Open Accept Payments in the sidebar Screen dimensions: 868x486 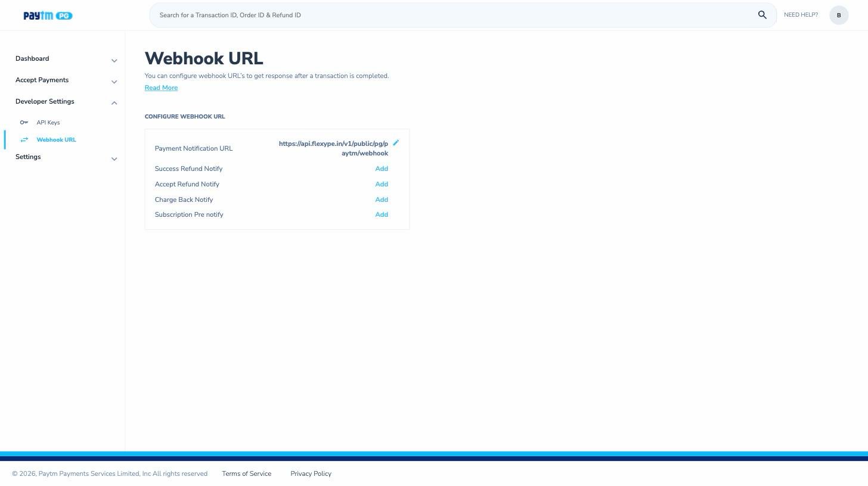(42, 80)
